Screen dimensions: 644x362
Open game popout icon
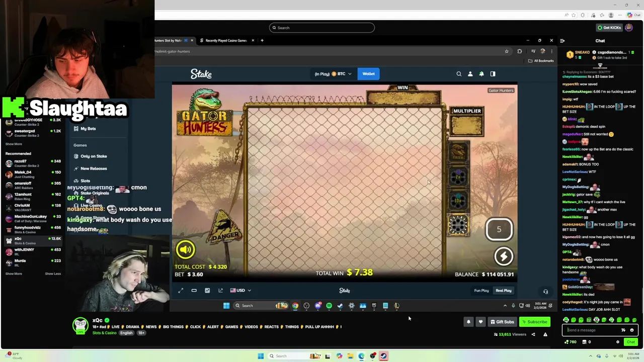coord(220,290)
